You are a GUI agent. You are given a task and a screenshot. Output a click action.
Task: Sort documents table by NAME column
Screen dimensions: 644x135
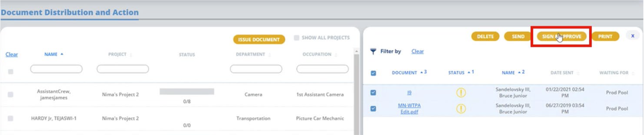pyautogui.click(x=513, y=72)
